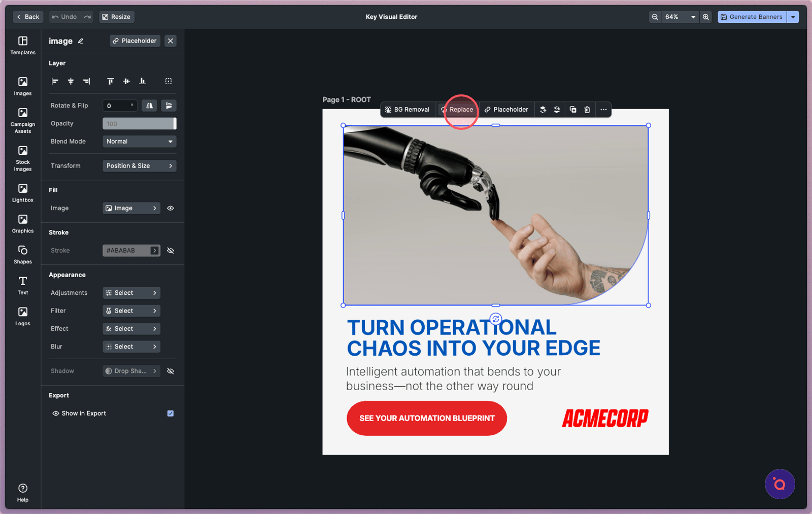Image resolution: width=812 pixels, height=514 pixels.
Task: Open the Campaign Assets panel
Action: [x=23, y=120]
